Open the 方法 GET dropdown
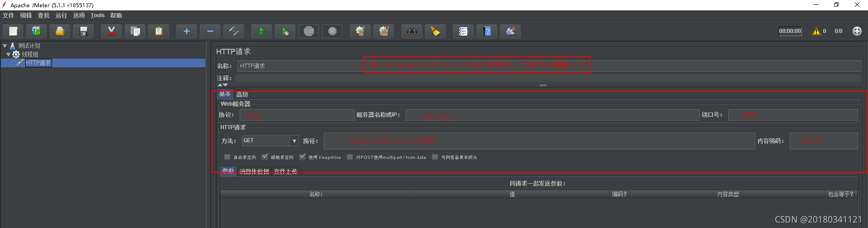Screen dimensions: 868x228 pos(270,141)
